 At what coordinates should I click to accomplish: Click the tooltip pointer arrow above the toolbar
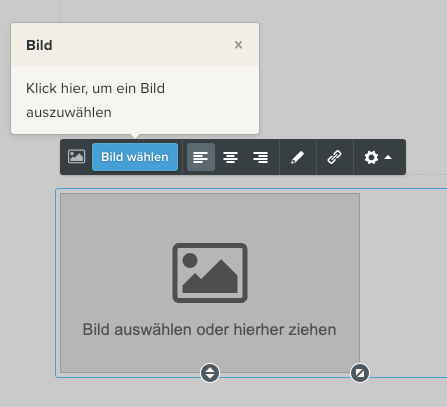135,136
